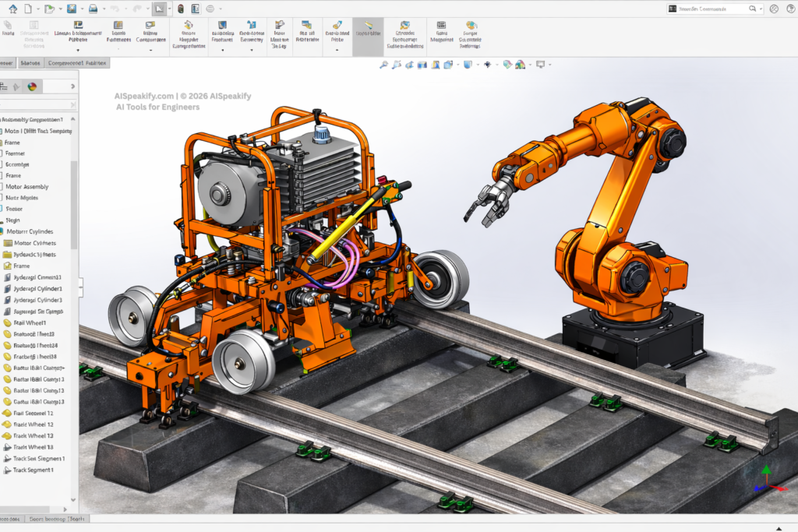Click the Home icon in the top toolbar
The width and height of the screenshot is (798, 532).
(x=12, y=9)
